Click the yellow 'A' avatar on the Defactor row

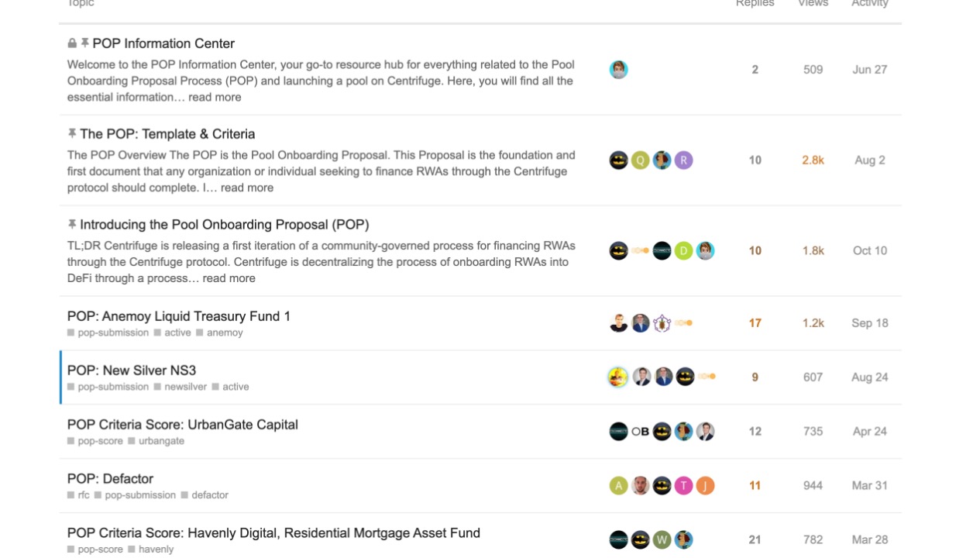pos(618,486)
